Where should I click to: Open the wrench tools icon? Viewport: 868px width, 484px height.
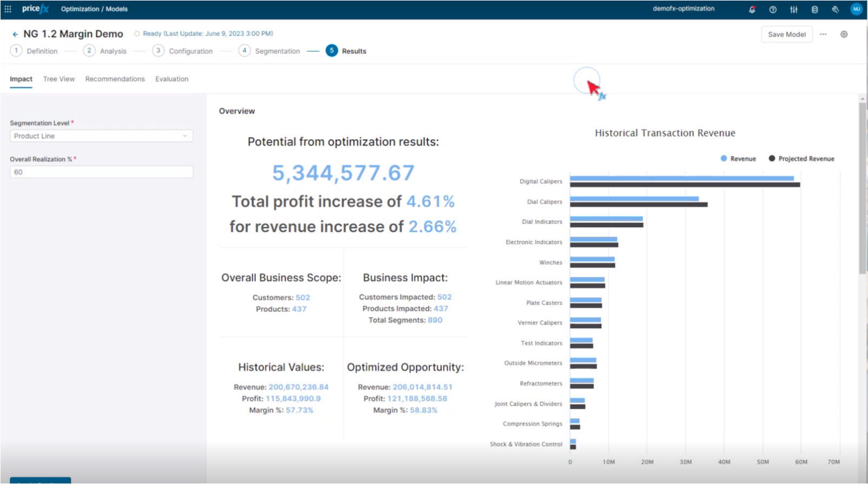click(x=836, y=10)
